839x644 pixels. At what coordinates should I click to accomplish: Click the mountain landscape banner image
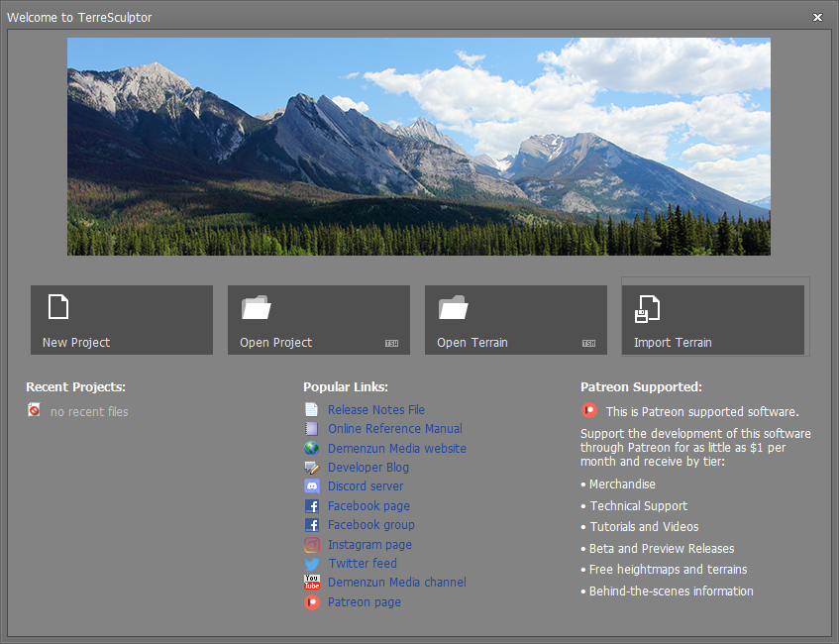pos(418,147)
